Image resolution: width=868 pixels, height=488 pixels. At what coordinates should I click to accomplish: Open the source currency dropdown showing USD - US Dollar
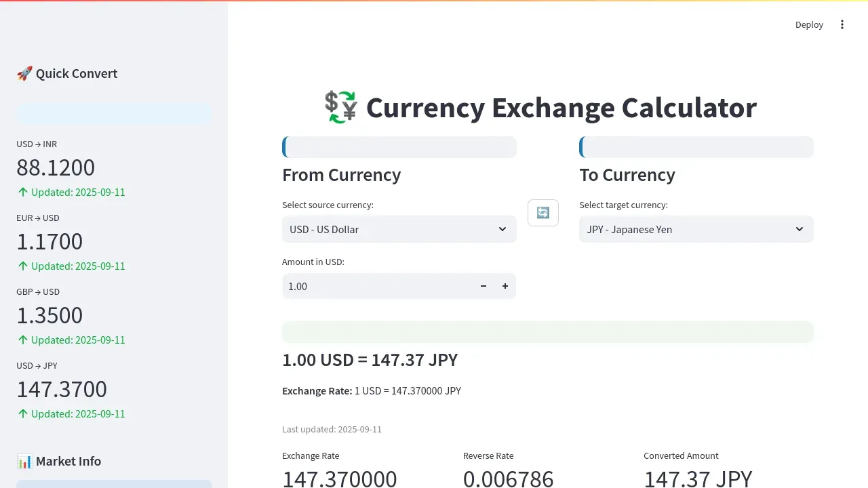pyautogui.click(x=399, y=229)
